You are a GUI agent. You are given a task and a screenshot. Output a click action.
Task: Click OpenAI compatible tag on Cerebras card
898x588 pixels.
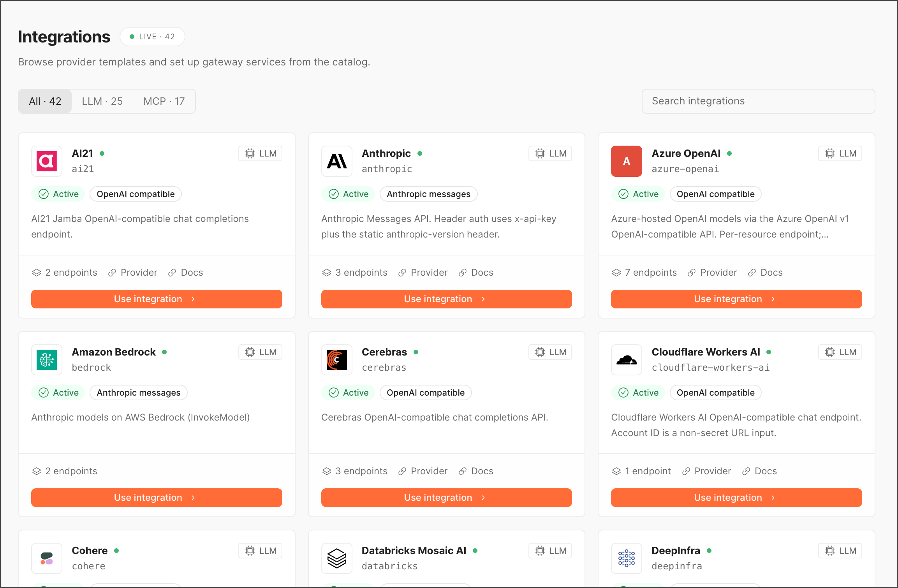[426, 393]
